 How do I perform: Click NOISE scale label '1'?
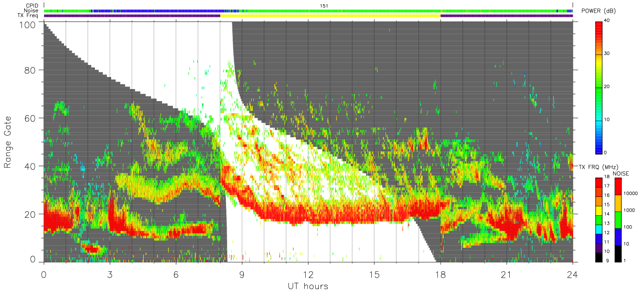point(625,260)
